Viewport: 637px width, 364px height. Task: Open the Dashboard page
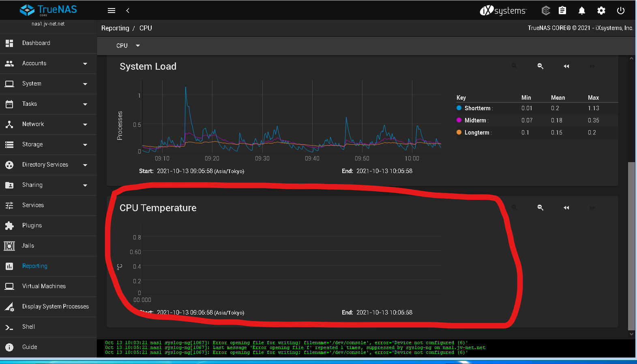click(x=48, y=43)
